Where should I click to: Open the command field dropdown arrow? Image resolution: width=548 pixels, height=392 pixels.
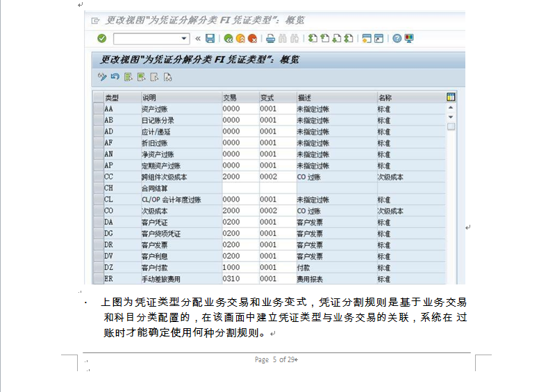184,38
